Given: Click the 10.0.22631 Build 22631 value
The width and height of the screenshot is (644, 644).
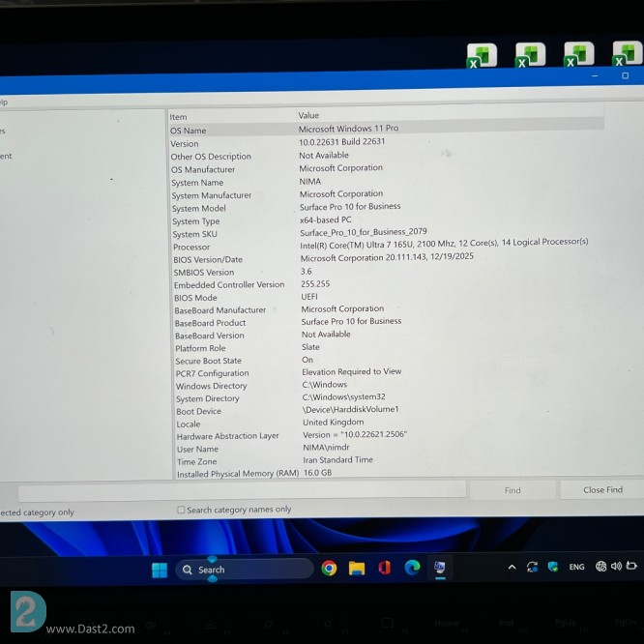Looking at the screenshot, I should point(341,142).
